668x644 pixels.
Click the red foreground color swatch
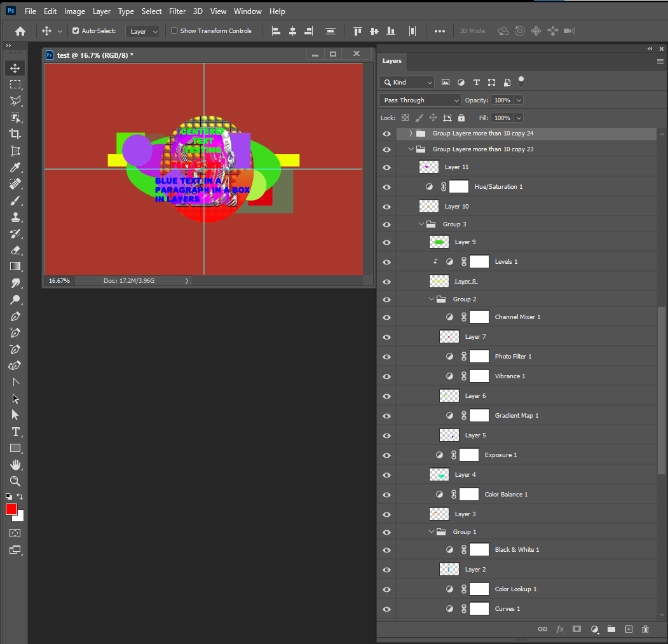point(10,509)
